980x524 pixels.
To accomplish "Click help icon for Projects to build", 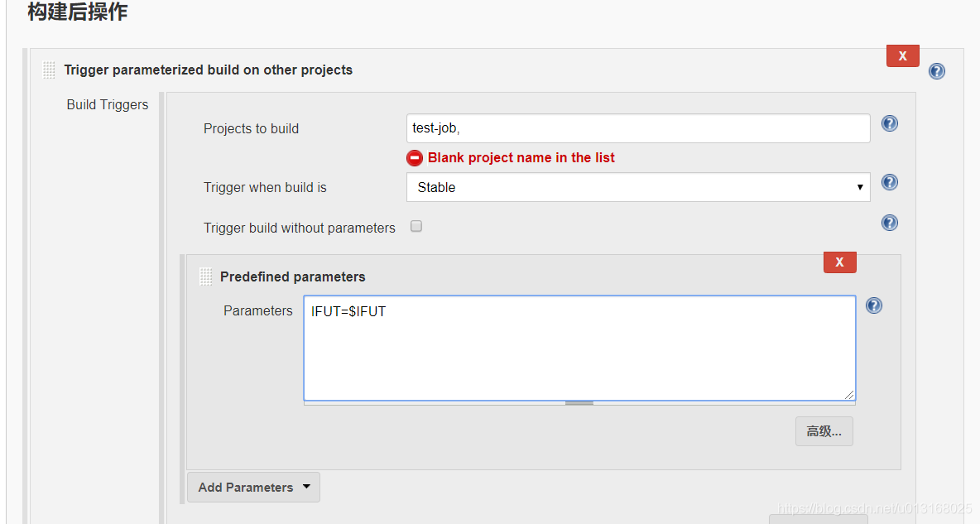I will [x=890, y=124].
